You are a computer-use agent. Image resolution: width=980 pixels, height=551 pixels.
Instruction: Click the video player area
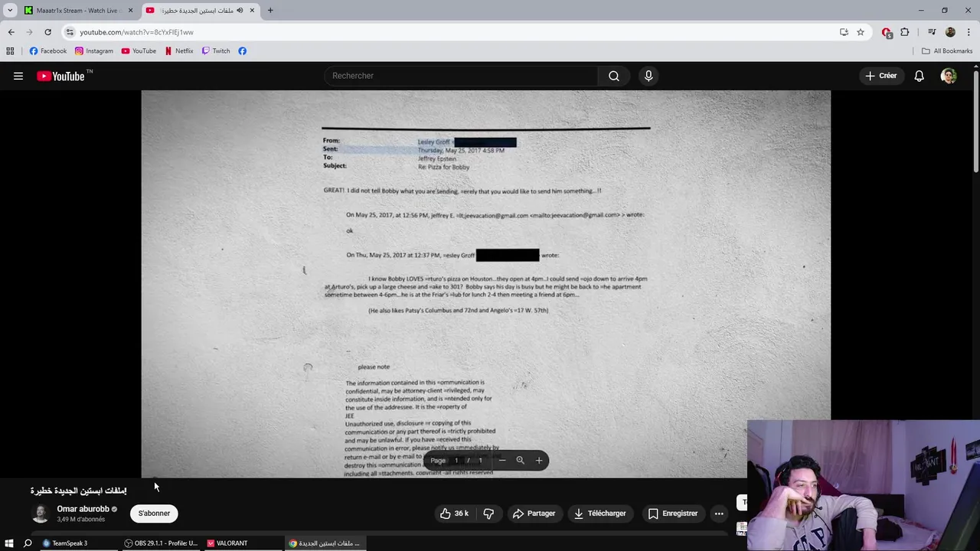tap(485, 284)
